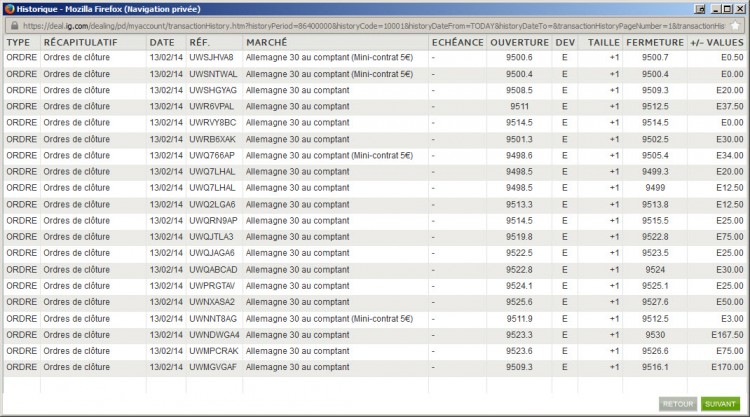Minimize the Historique window

point(716,9)
